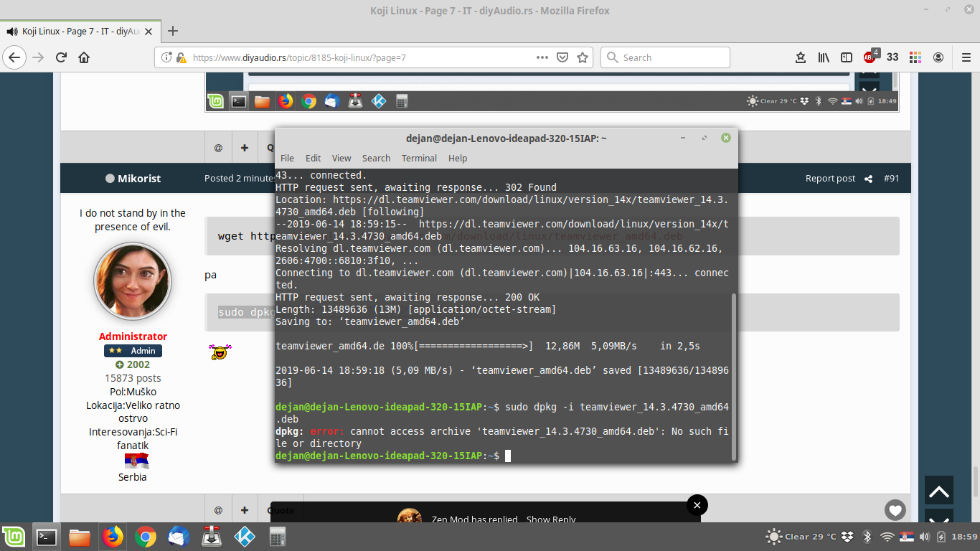Viewport: 980px width, 551px height.
Task: Click the weather applet Clear 29 °C
Action: [x=801, y=537]
